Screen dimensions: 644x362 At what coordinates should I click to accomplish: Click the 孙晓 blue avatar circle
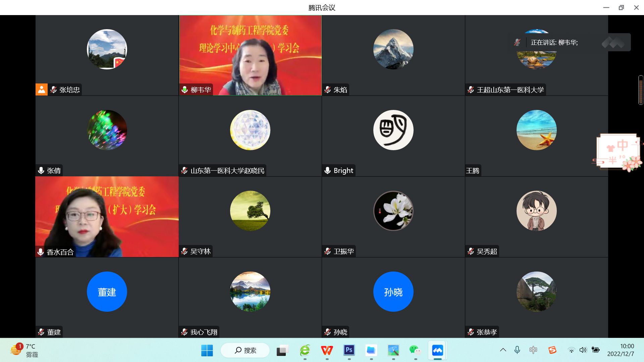click(x=393, y=292)
